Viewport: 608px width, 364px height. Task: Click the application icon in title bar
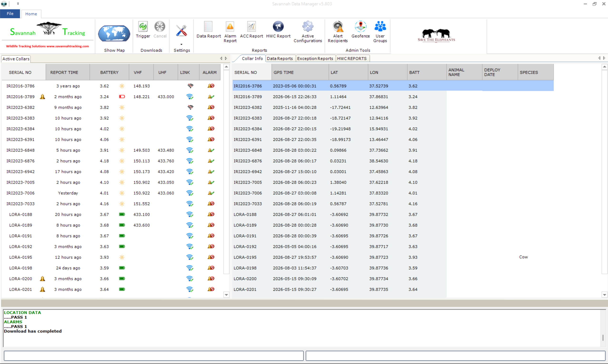(x=4, y=4)
